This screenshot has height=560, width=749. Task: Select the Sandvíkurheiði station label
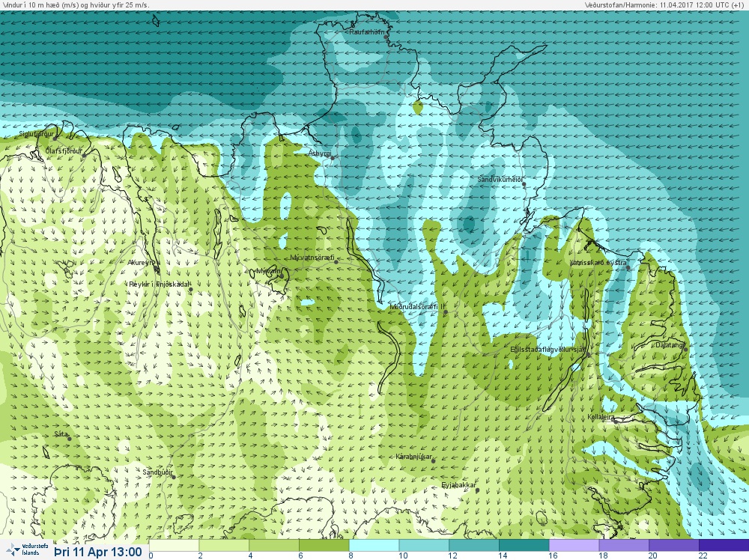pyautogui.click(x=500, y=179)
